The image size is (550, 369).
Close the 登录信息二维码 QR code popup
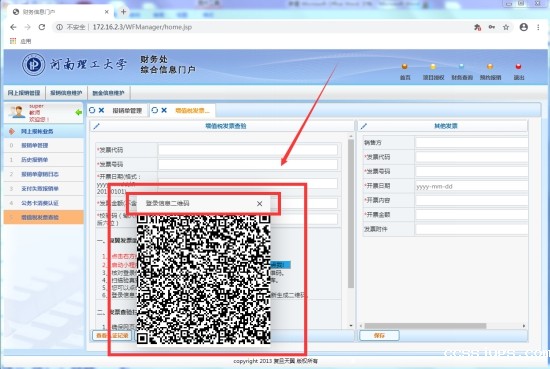click(259, 203)
